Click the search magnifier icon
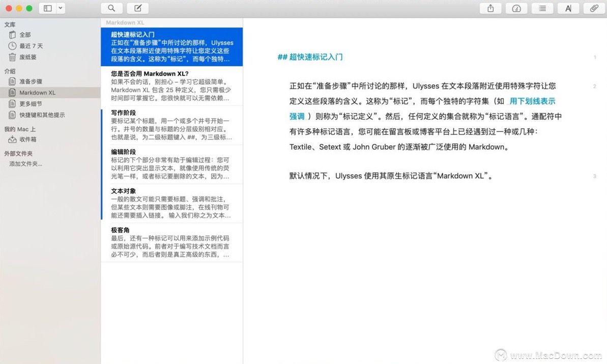The width and height of the screenshot is (607, 364). 111,8
